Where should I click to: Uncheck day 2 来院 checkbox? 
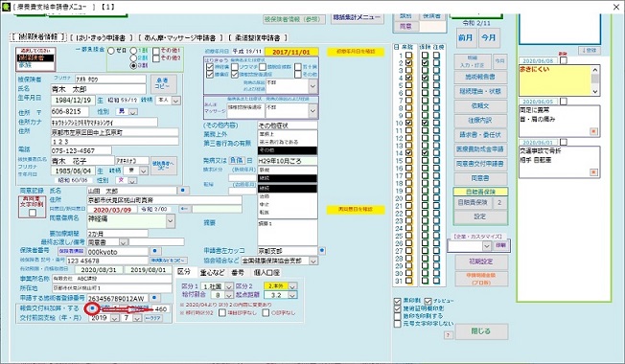[409, 62]
